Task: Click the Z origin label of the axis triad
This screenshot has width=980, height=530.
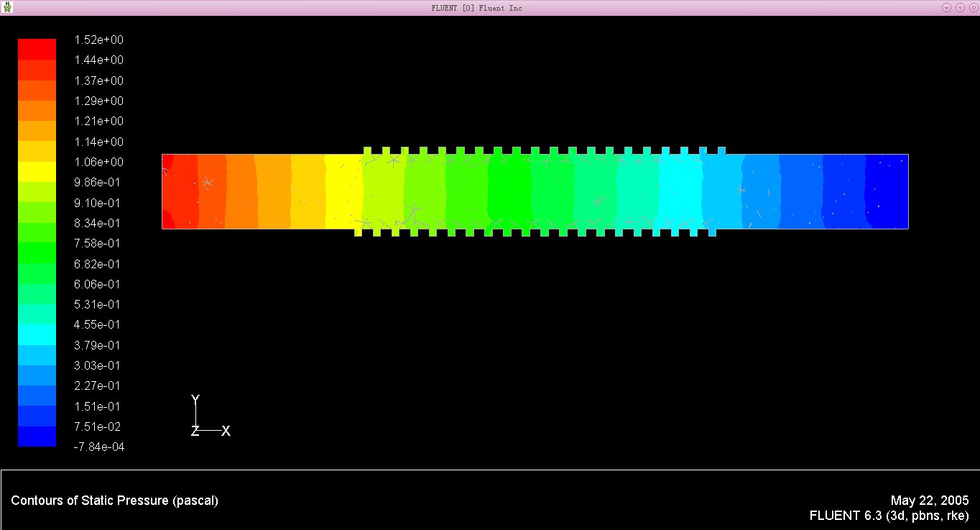Action: coord(195,431)
